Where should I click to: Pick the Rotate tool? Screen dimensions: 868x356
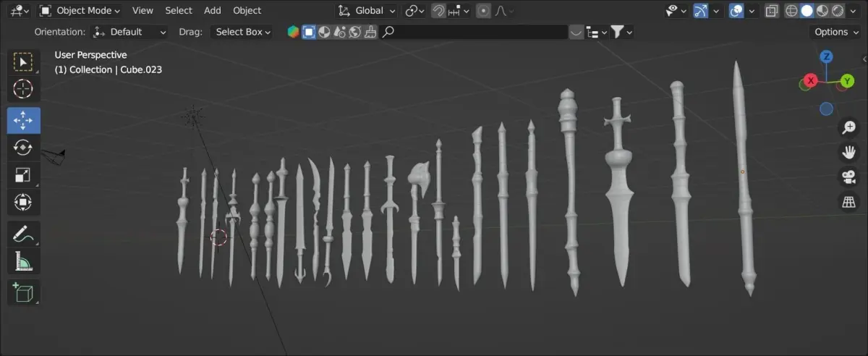click(x=23, y=148)
